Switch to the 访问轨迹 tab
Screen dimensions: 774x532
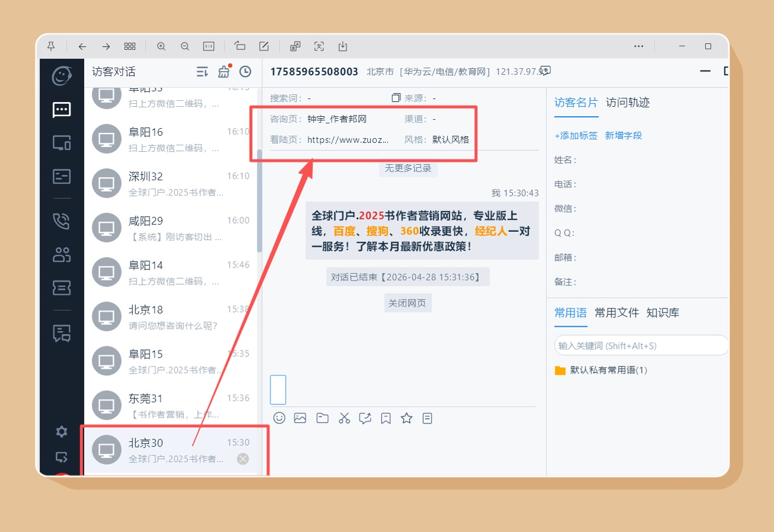tap(628, 103)
